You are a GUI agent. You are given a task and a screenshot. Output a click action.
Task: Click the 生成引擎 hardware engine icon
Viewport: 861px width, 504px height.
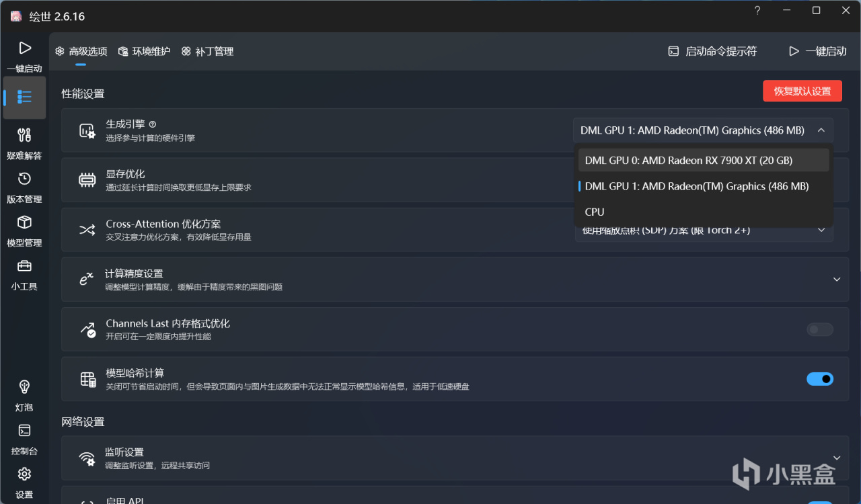click(x=87, y=130)
